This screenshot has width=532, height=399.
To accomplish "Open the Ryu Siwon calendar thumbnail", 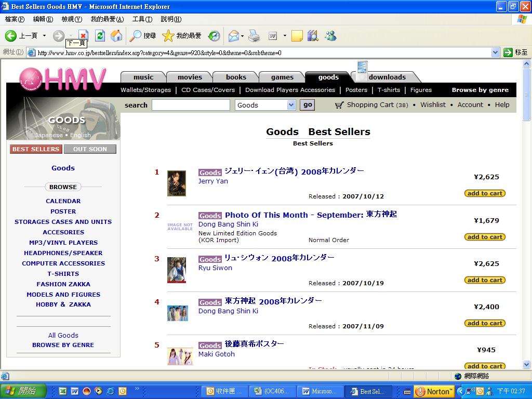I will click(177, 270).
